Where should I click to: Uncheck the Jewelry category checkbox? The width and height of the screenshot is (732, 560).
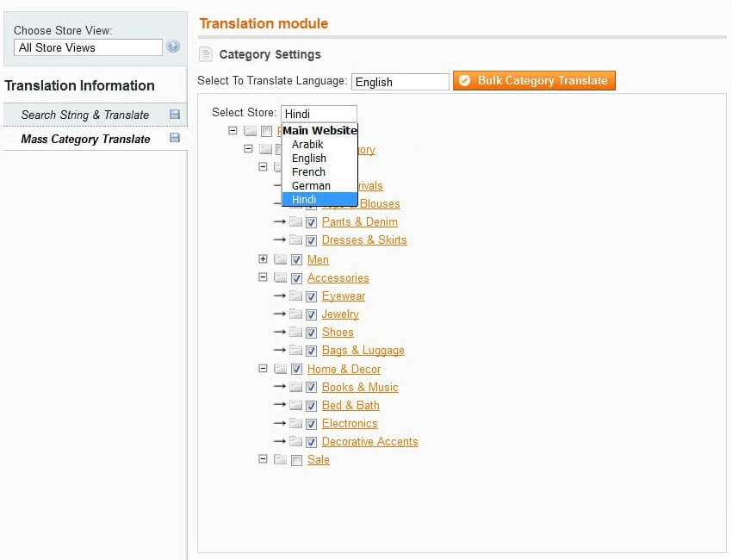coord(312,314)
